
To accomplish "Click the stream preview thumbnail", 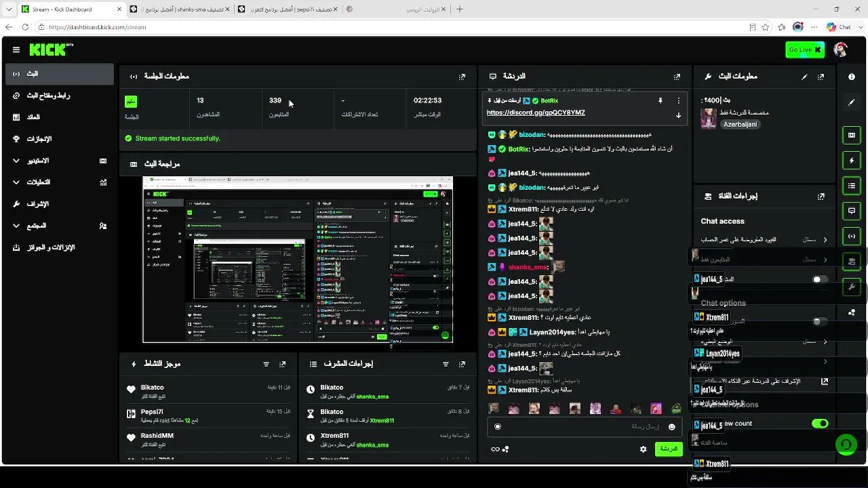I will tap(298, 260).
